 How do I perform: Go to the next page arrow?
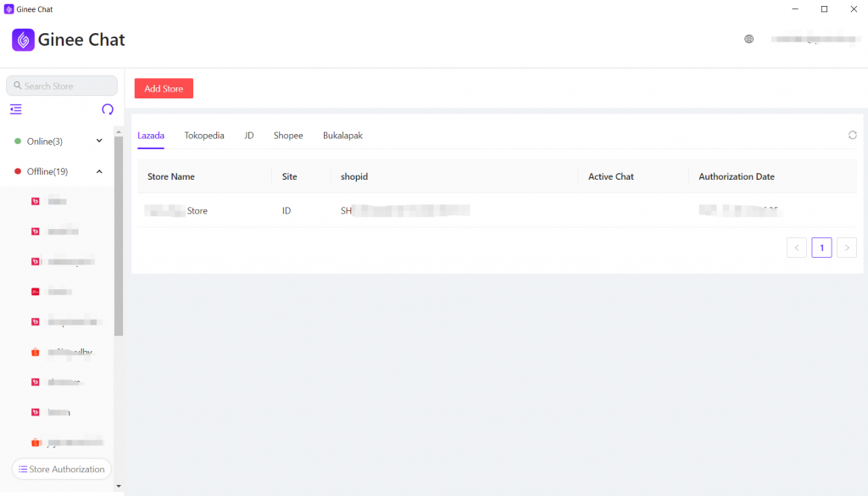coord(847,248)
